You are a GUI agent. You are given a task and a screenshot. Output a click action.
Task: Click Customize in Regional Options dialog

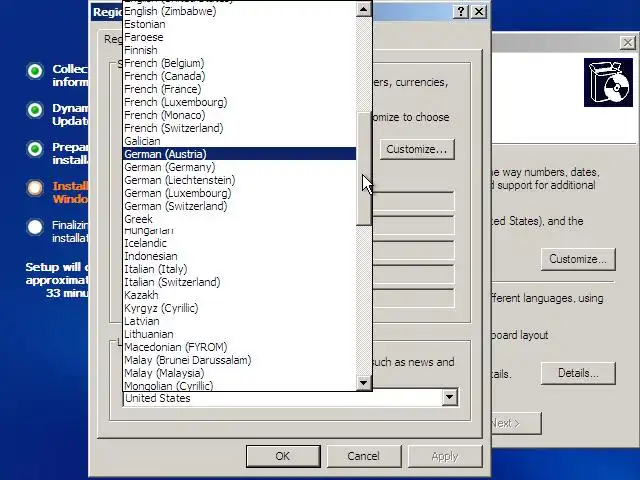pyautogui.click(x=417, y=149)
